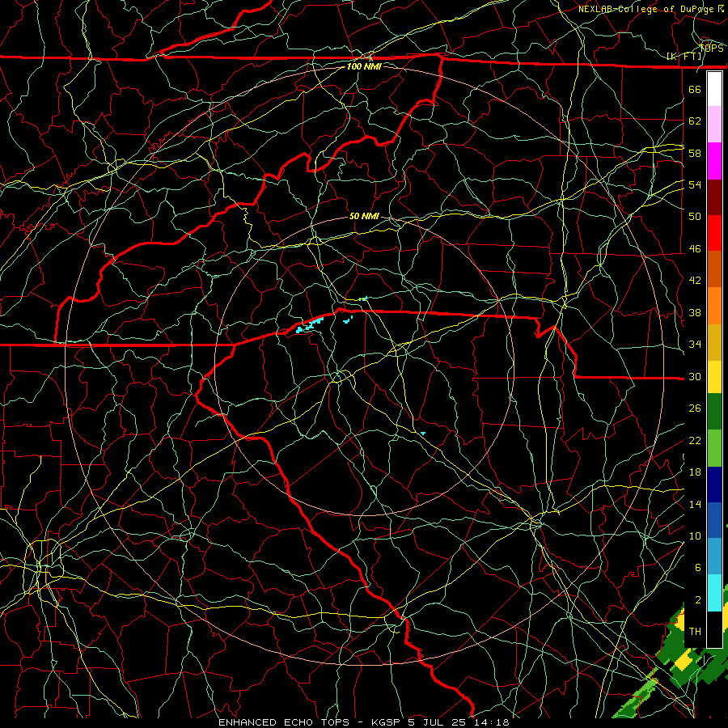Click legend value '2'
The width and height of the screenshot is (728, 728).
pyautogui.click(x=697, y=600)
